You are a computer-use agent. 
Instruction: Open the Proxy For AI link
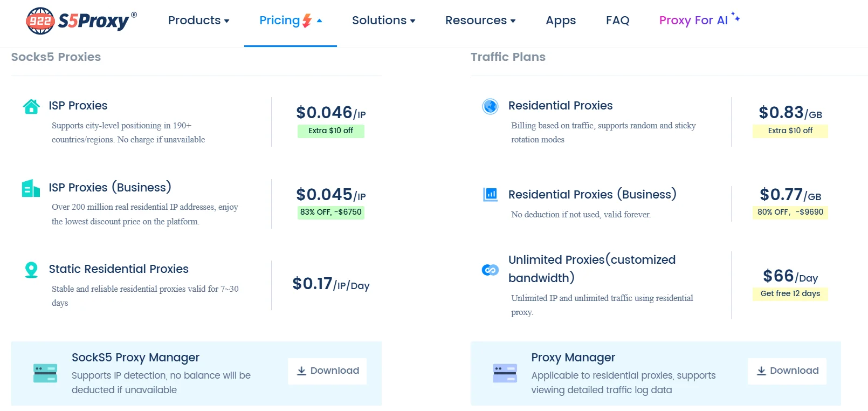(x=693, y=20)
